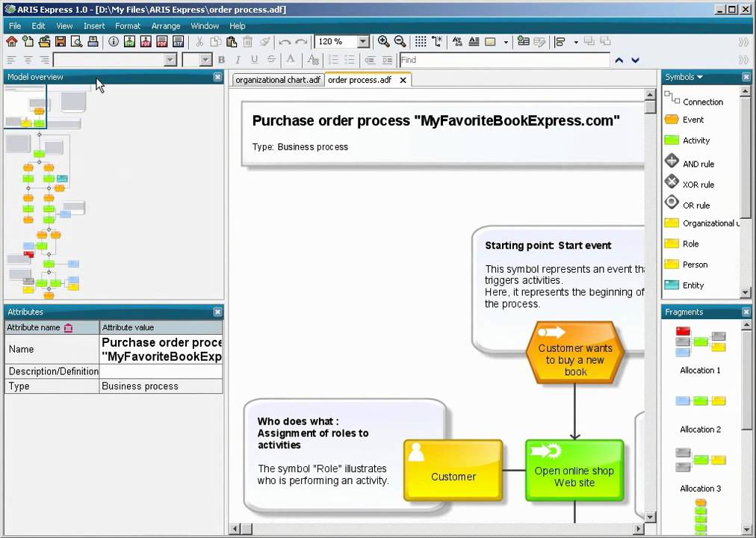Choose the Allocation 2 fragment
The width and height of the screenshot is (756, 538).
700,415
